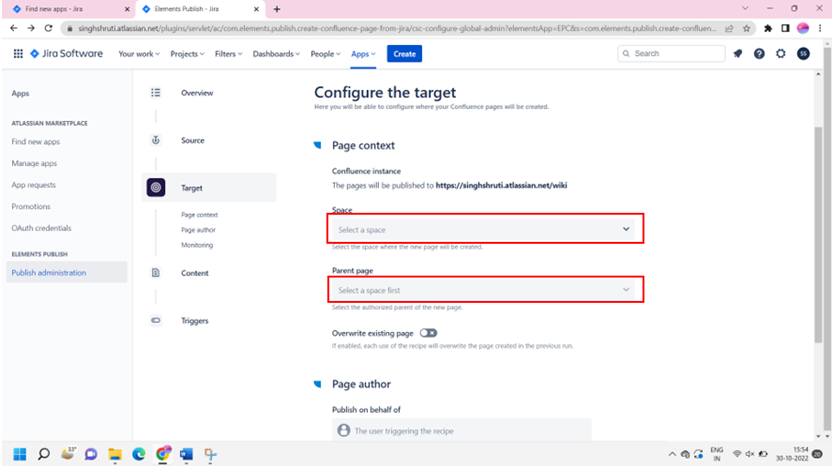Open the Parent page dropdown
Image resolution: width=832 pixels, height=466 pixels.
[485, 290]
